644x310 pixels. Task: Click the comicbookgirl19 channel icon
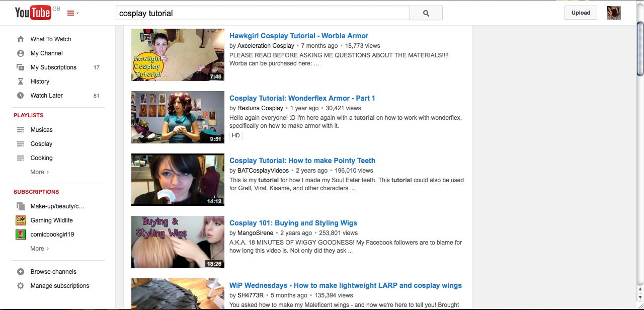pyautogui.click(x=21, y=235)
